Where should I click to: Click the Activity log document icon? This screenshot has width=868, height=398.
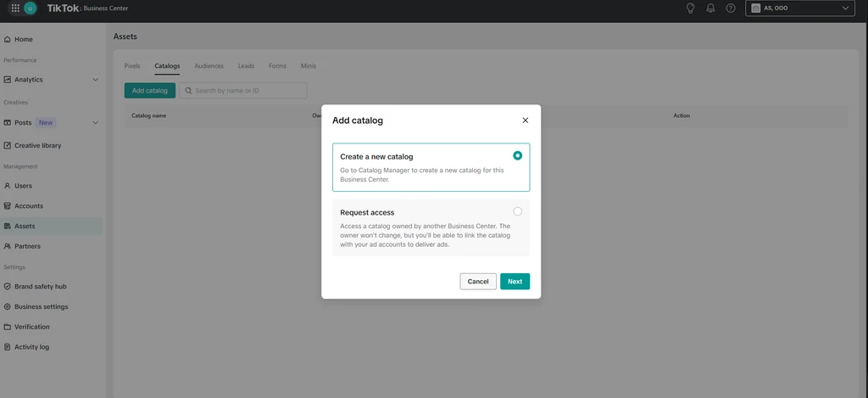[7, 347]
